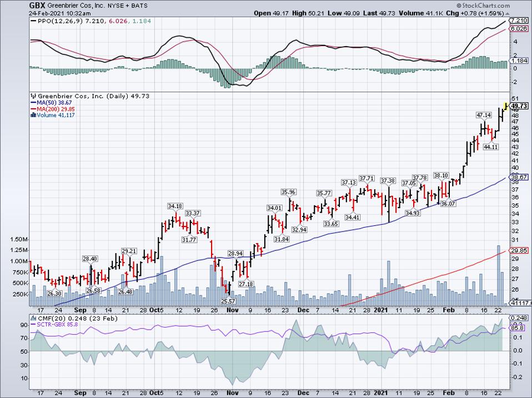Click the 44.11 trough price label
The height and width of the screenshot is (398, 532).
[x=490, y=147]
